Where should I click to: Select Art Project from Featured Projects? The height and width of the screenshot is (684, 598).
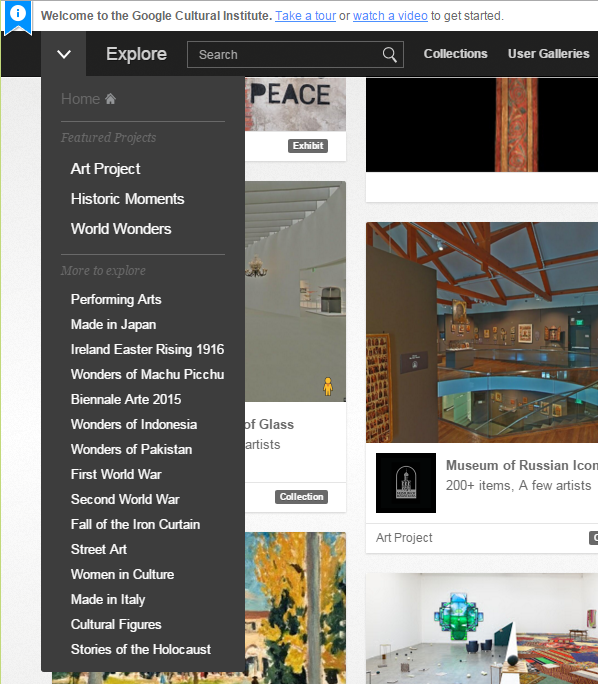(105, 169)
